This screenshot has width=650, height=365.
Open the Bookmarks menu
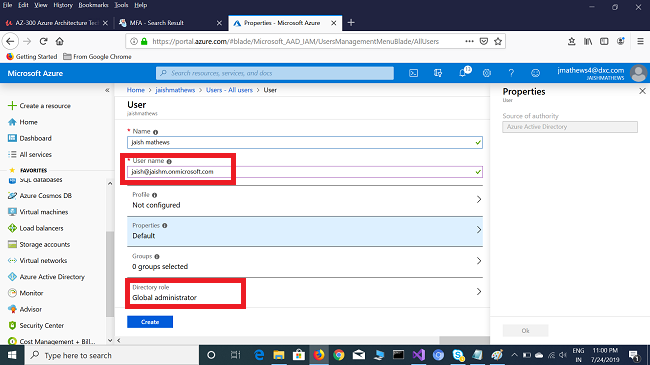(x=93, y=5)
